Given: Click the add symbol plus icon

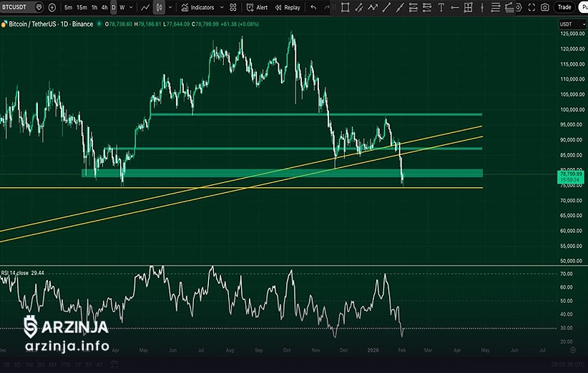Looking at the screenshot, I should (x=52, y=7).
